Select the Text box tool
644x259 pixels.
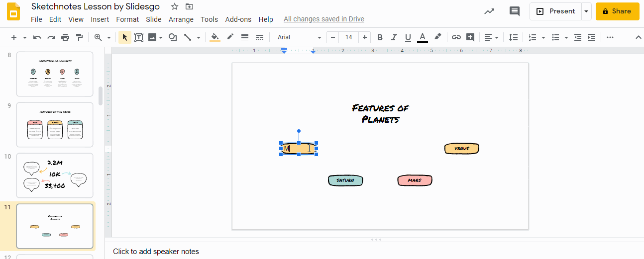pos(139,37)
